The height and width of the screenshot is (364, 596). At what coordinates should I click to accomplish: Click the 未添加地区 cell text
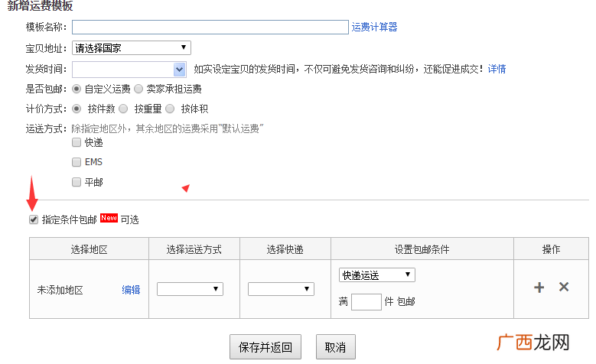pos(60,291)
